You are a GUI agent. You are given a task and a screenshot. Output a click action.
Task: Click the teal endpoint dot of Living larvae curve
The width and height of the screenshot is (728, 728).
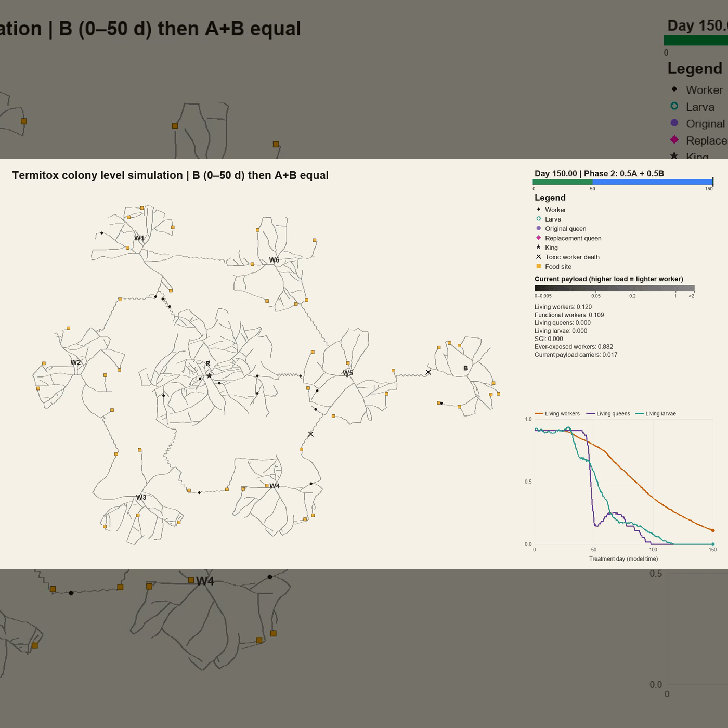[x=713, y=544]
